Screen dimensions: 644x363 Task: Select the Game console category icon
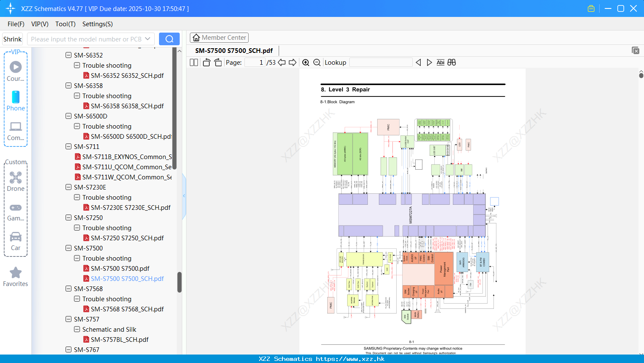[16, 212]
